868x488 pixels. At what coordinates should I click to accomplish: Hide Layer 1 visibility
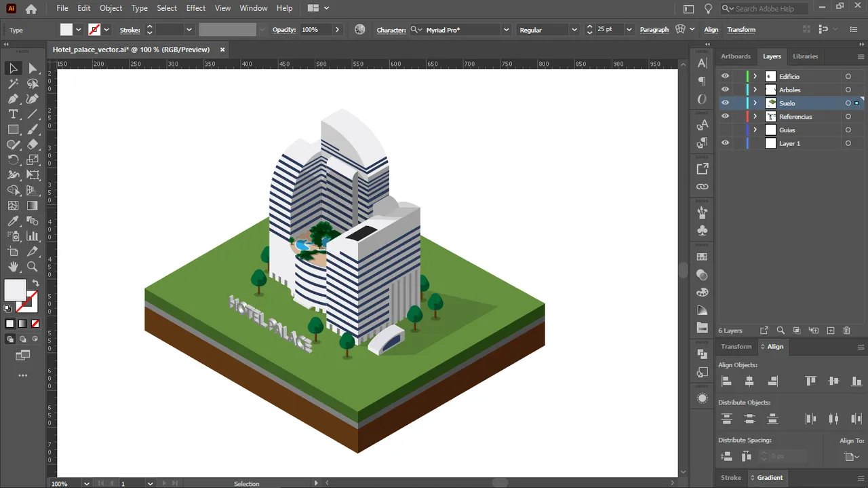click(x=726, y=143)
